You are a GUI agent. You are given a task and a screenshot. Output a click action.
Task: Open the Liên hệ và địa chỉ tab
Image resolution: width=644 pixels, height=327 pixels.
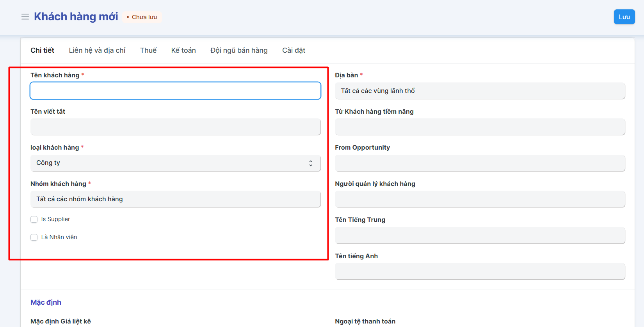tap(97, 50)
